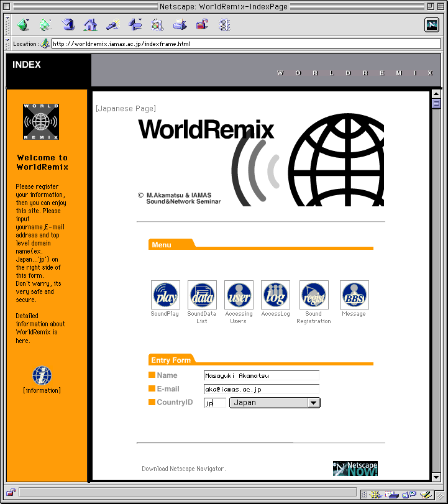
Task: Open Mailbox from the component bar
Action: [x=392, y=494]
